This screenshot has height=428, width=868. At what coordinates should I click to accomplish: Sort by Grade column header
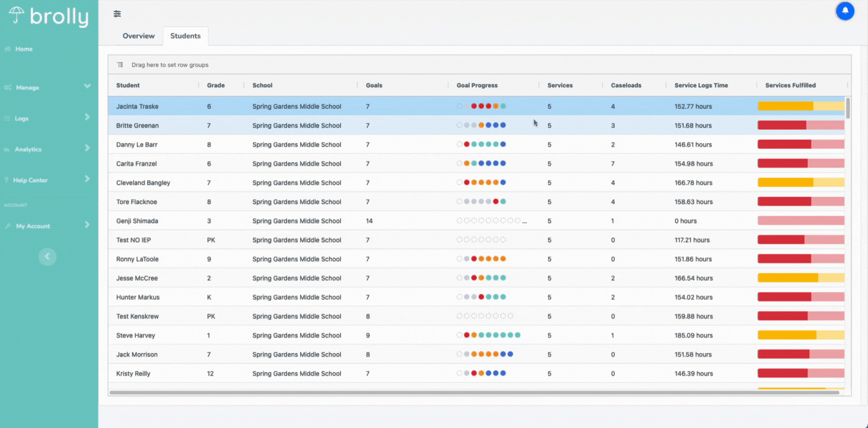coord(216,85)
